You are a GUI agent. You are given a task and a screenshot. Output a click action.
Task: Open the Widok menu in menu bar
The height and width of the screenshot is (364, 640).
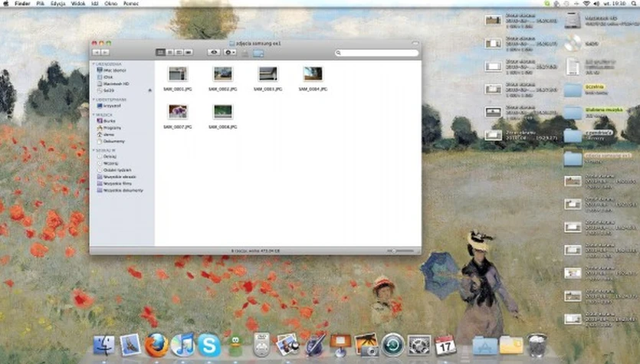pos(78,4)
